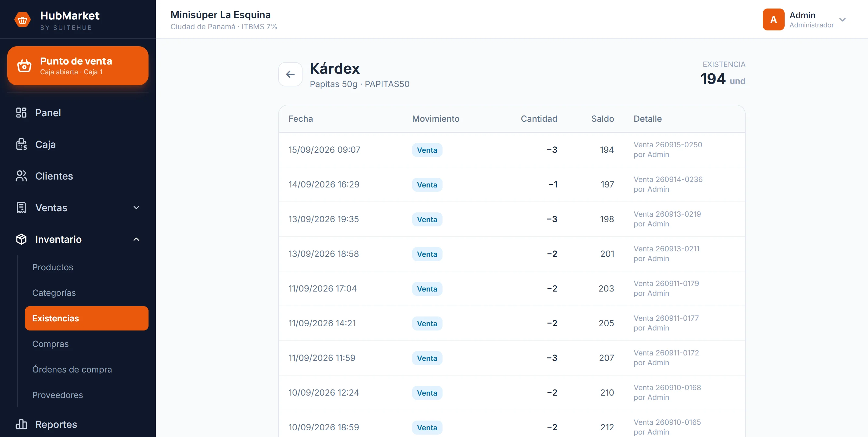Click Venta badge on 11/09/2026 11:59 row
Viewport: 868px width, 437px height.
(x=427, y=358)
